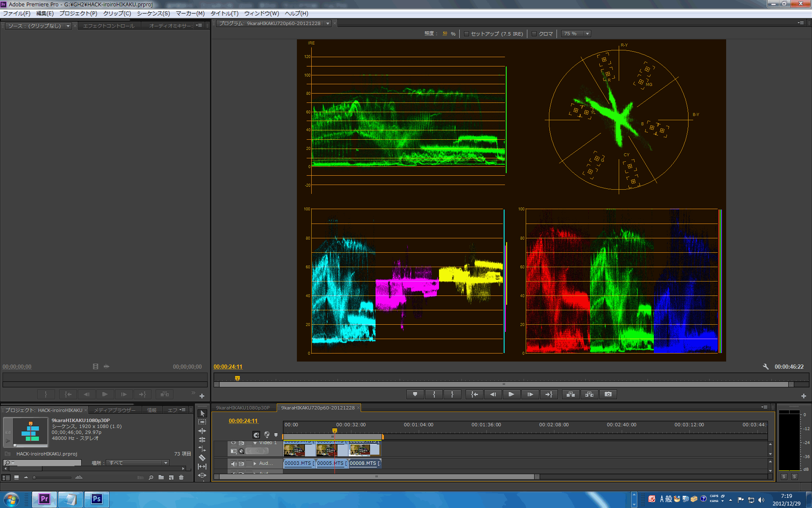The height and width of the screenshot is (508, 812).
Task: Open program monitor settings wrench
Action: click(x=765, y=367)
